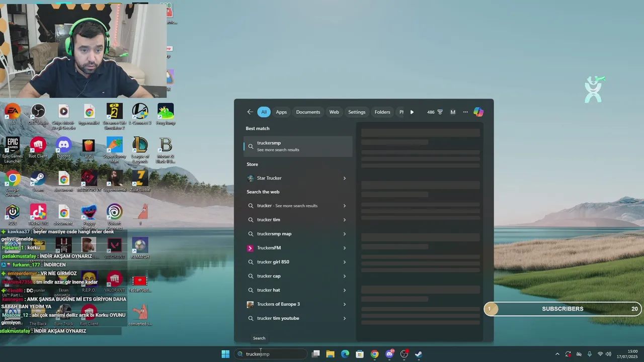Viewport: 644px width, 362px height.
Task: Select the Google Chrome desktop shortcut
Action: click(13, 184)
